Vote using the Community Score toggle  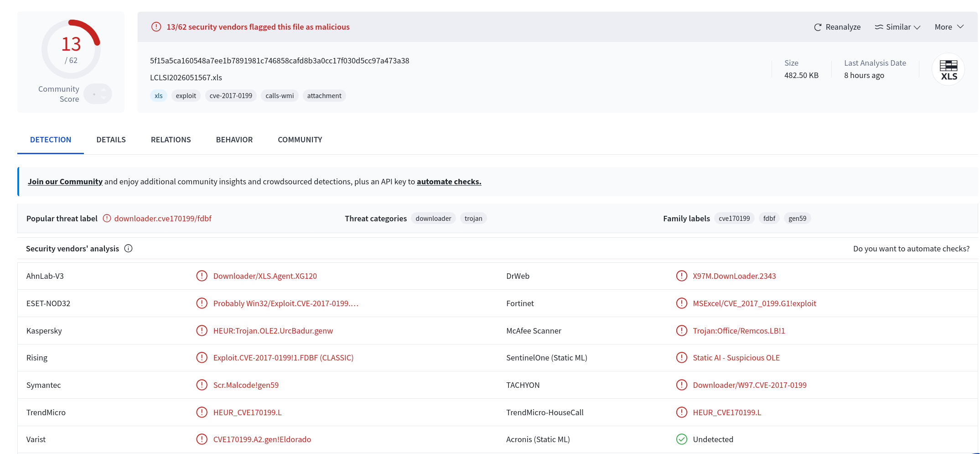[x=98, y=94]
